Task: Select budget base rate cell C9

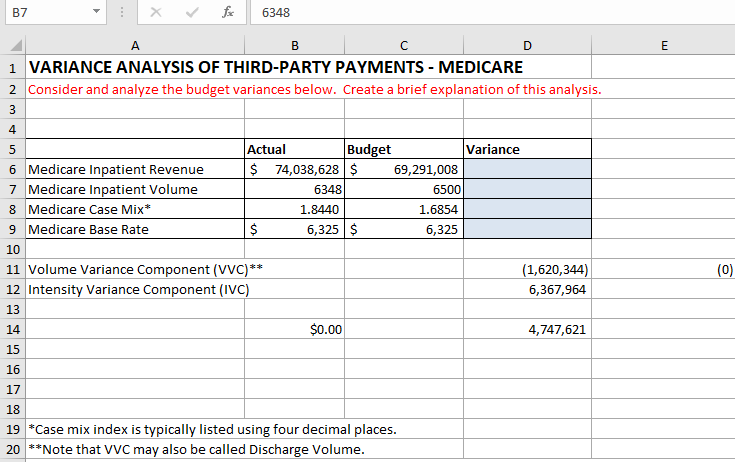Action: pos(404,229)
